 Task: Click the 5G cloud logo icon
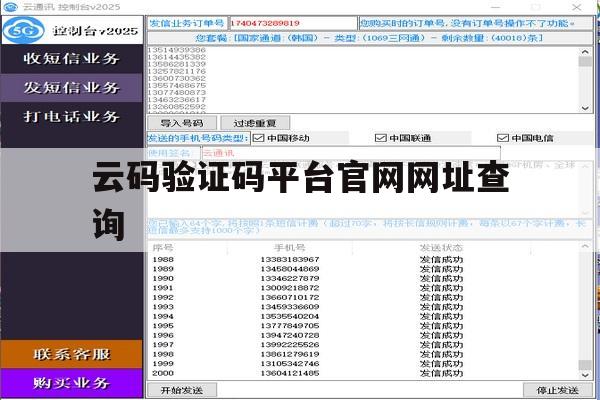tap(23, 30)
